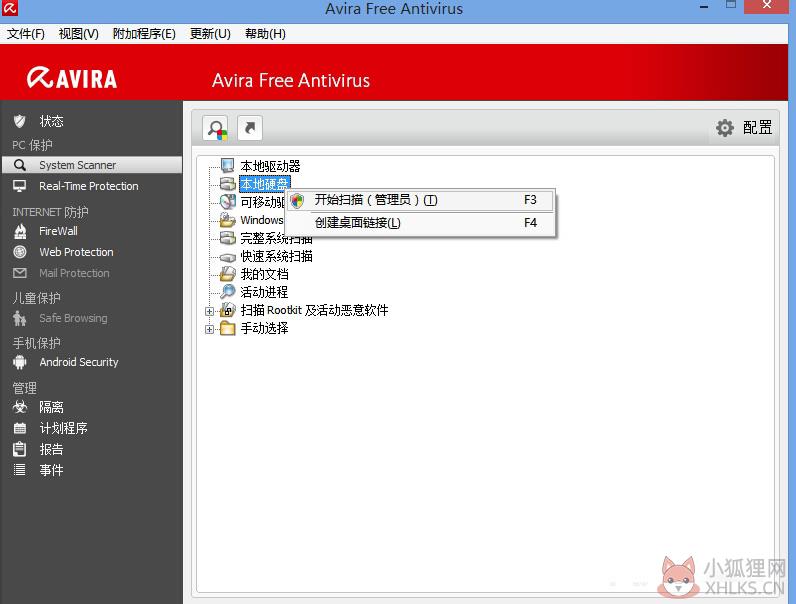Click the magnifier icon beside 活动进程

pos(227,292)
